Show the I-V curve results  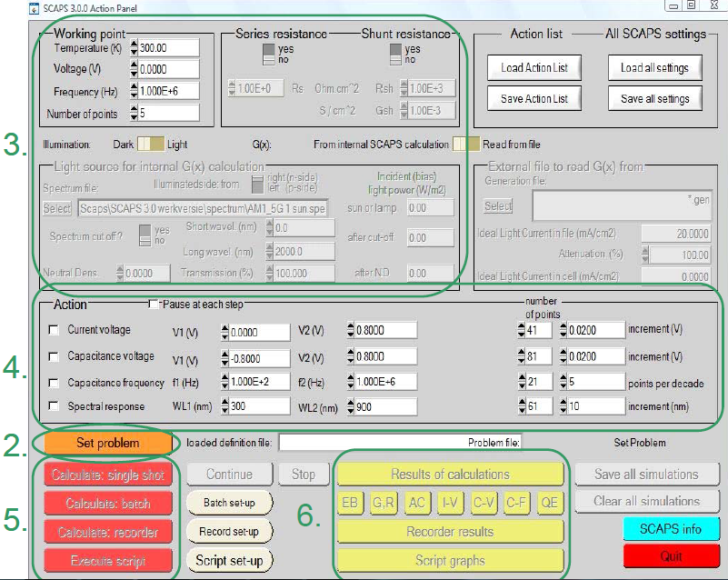click(450, 502)
